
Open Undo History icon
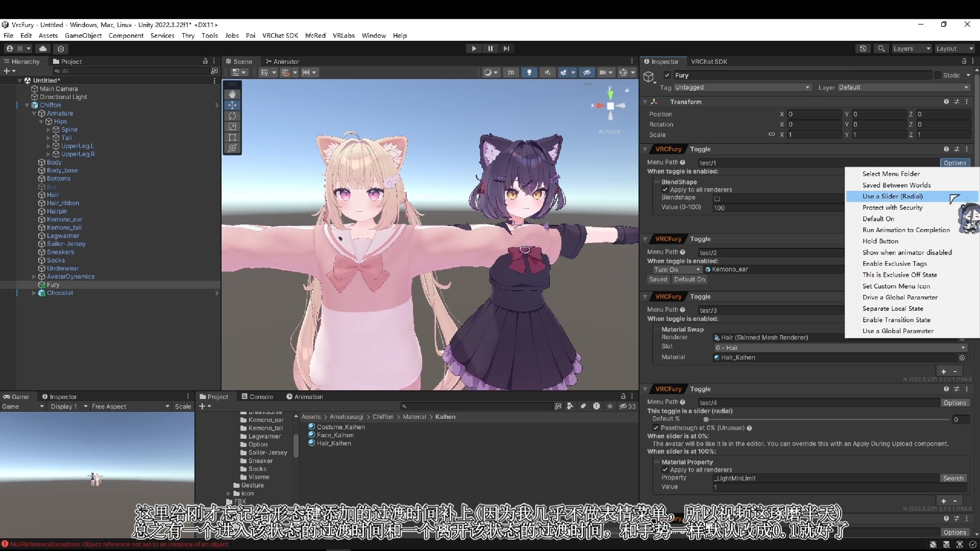click(x=863, y=48)
